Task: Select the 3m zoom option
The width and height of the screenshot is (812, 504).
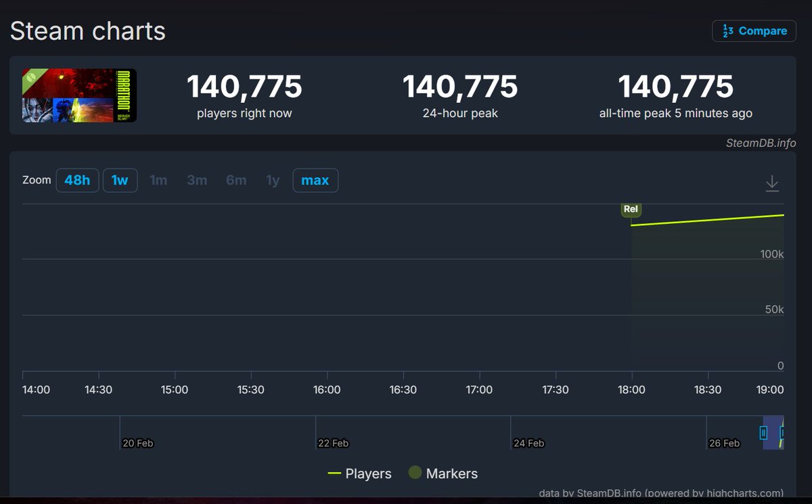Action: point(197,181)
